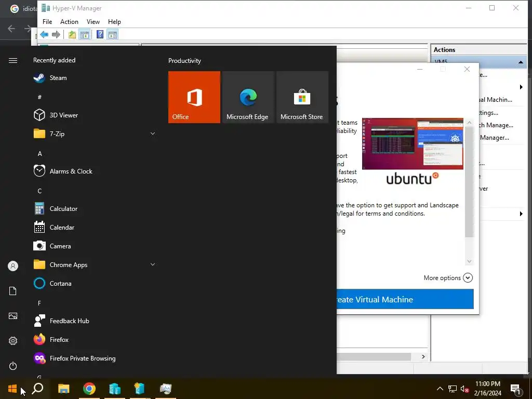This screenshot has height=399, width=532.
Task: Toggle Show/Hide Action Pane toolbar icon
Action: (113, 34)
